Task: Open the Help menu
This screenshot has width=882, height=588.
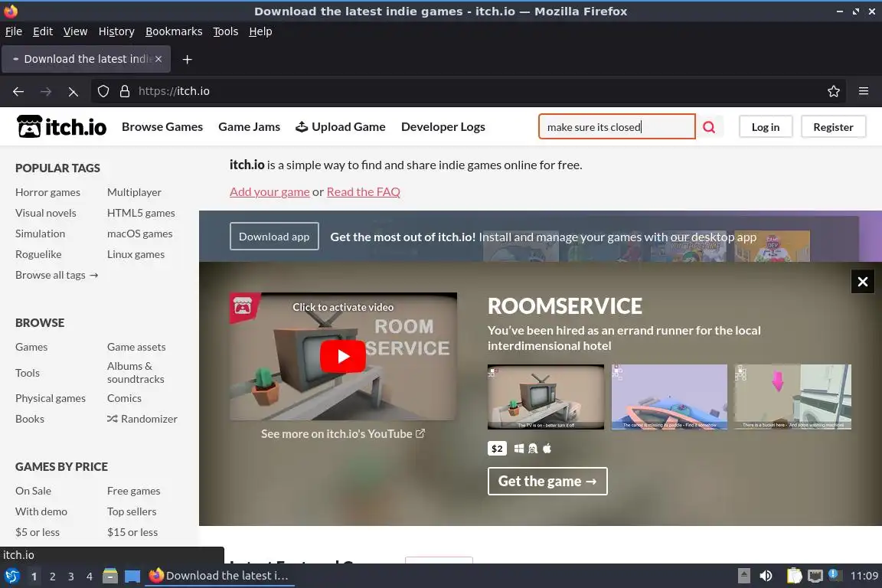Action: click(260, 31)
